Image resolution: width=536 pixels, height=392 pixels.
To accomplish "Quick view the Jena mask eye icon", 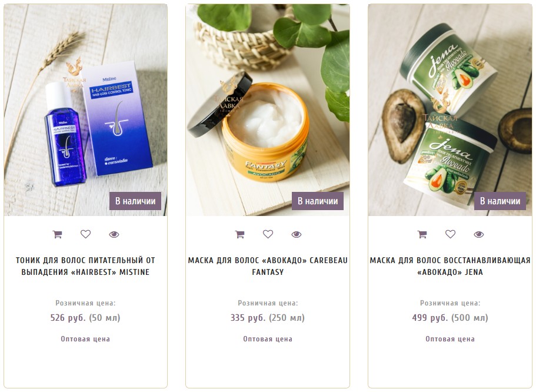I will click(x=479, y=234).
